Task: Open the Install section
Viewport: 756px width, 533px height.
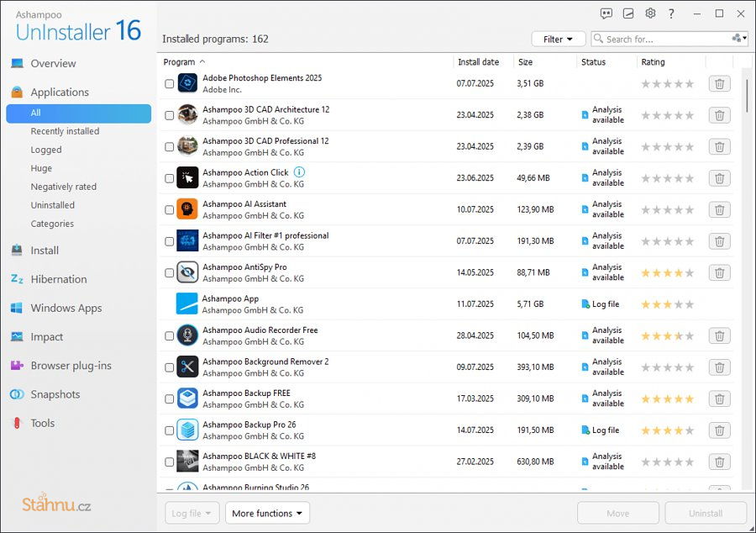Action: tap(45, 251)
